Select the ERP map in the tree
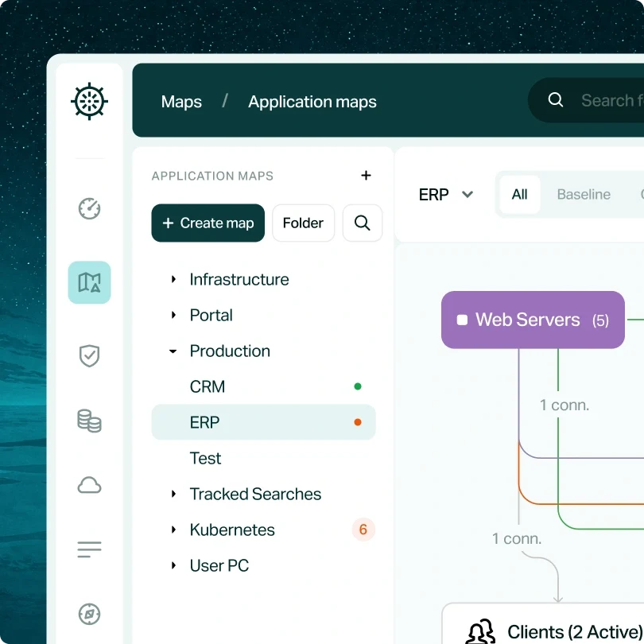The image size is (644, 644). tap(263, 422)
